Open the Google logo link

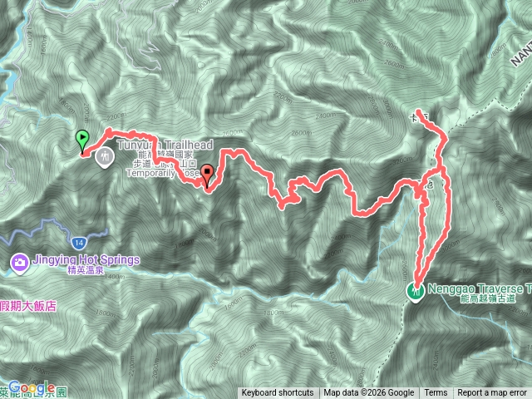[32, 388]
